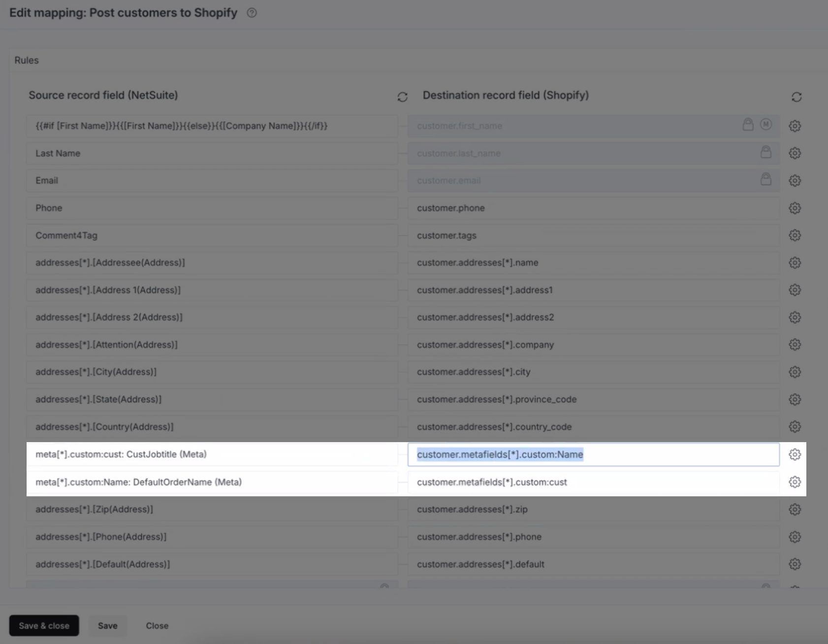Select customer.addresses[*].address2 destination field
The width and height of the screenshot is (828, 644).
594,318
